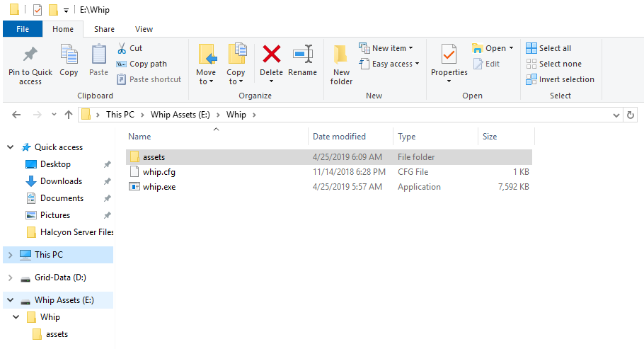Open Properties of selected item
Viewport: 644px width, 349px height.
click(449, 59)
